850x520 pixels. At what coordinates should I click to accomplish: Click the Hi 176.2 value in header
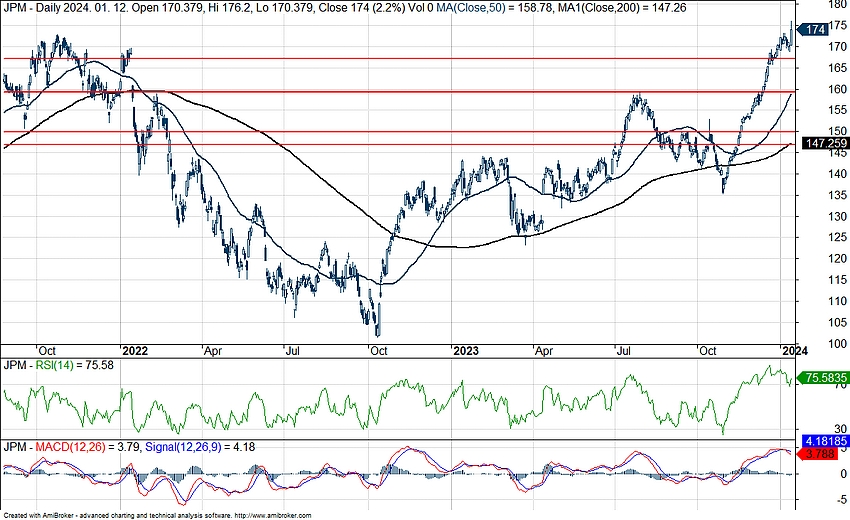tap(230, 8)
